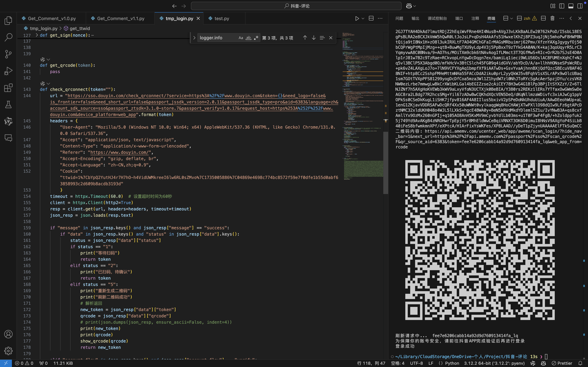Toggle Match Whole Word option
This screenshot has height=367, width=588.
point(248,38)
